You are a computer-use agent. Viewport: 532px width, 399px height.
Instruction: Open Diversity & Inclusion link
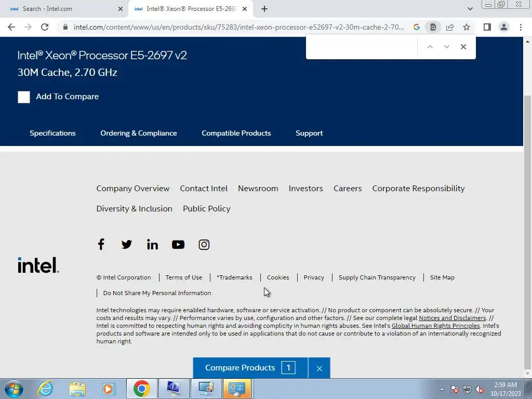coord(135,209)
